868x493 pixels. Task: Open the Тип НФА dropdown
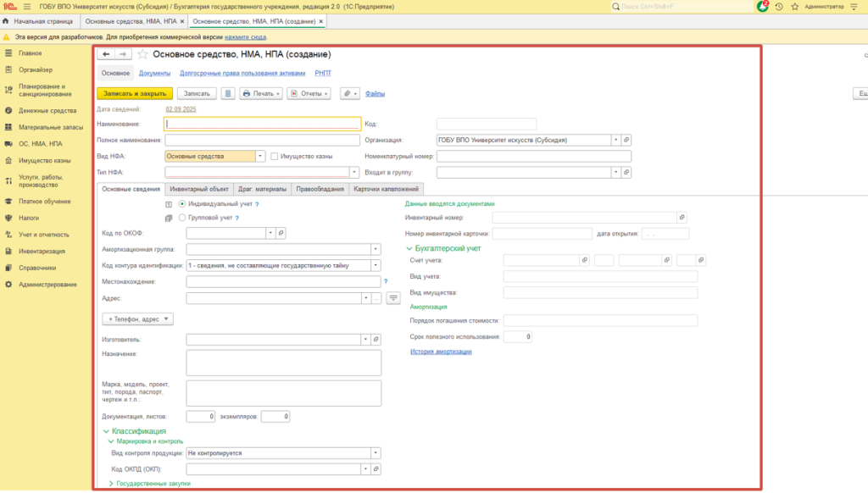[354, 172]
